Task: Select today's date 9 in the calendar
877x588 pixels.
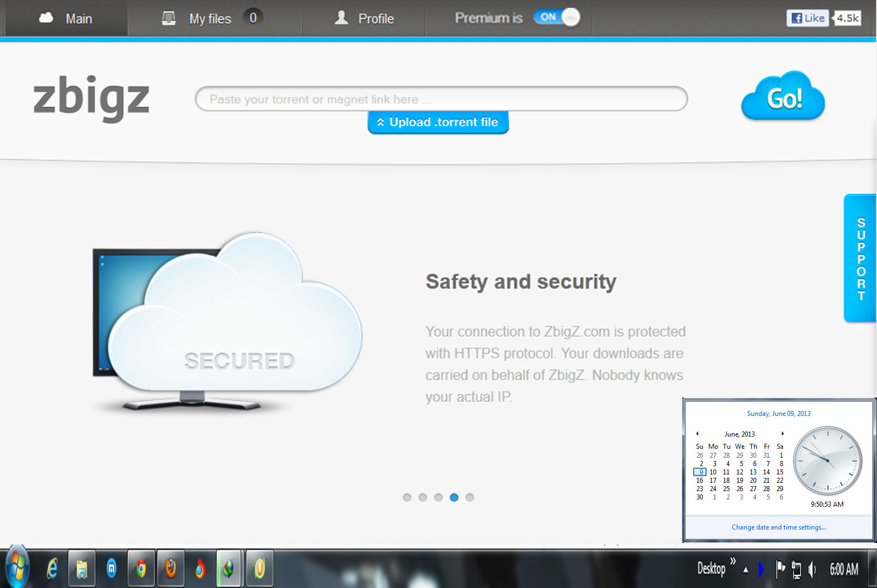Action: [700, 472]
